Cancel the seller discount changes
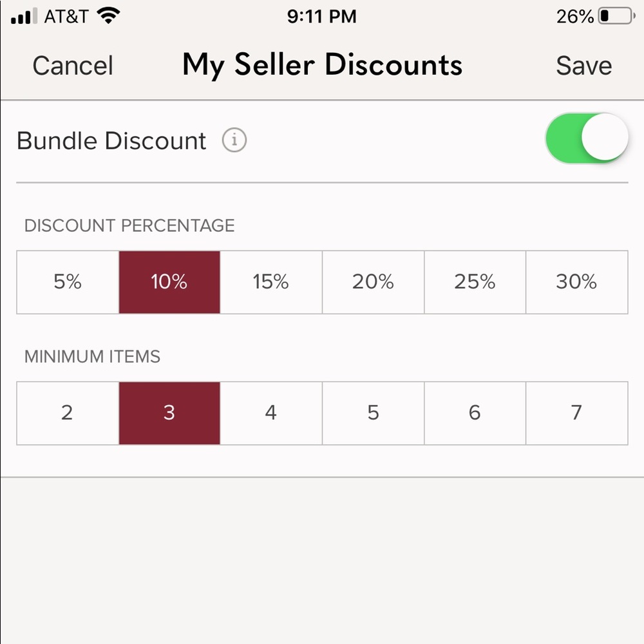 pos(72,65)
